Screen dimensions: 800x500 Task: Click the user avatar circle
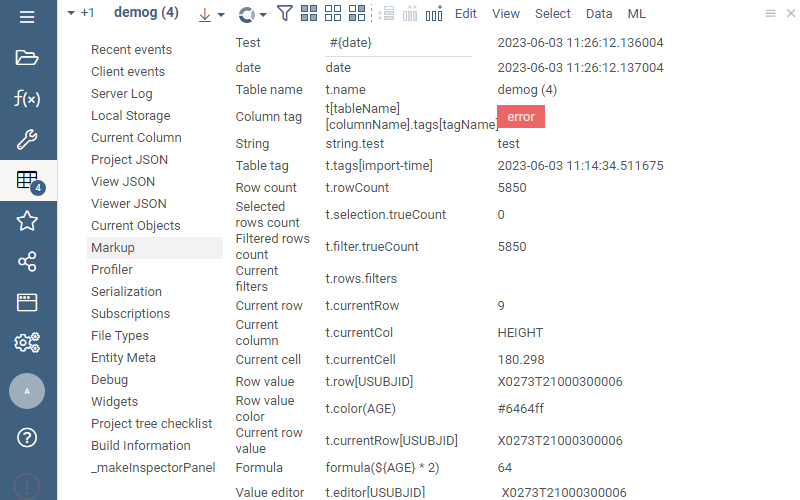coord(27,391)
